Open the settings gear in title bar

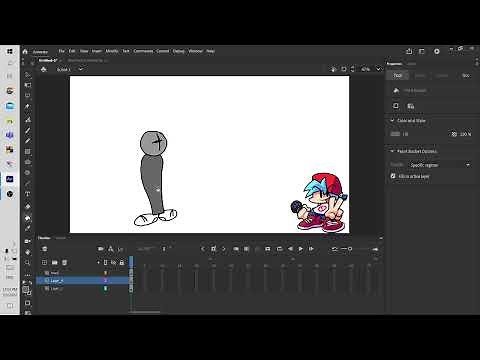[437, 51]
